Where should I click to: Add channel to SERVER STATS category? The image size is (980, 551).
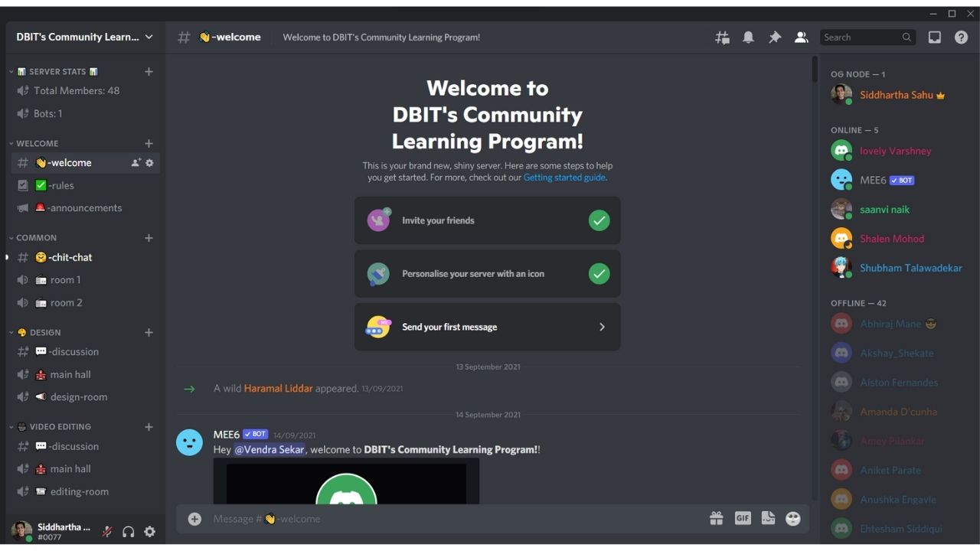149,71
